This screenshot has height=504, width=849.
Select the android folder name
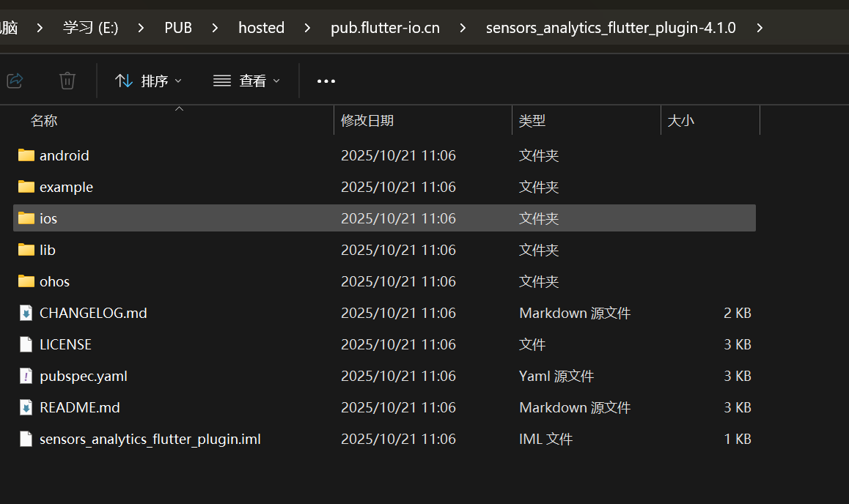(x=65, y=156)
